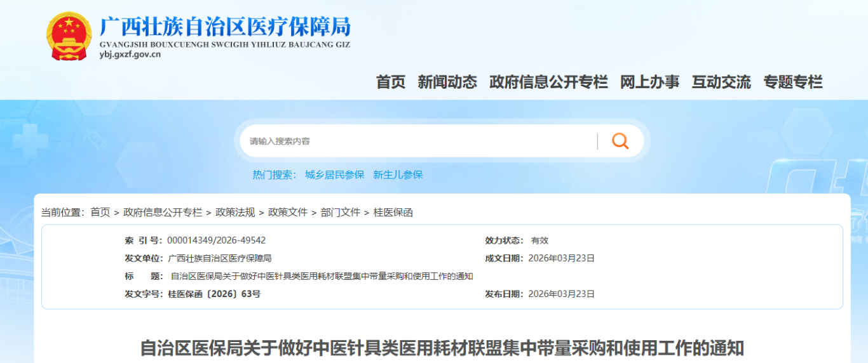Open the 政策文件 breadcrumb link
868x363 pixels.
pyautogui.click(x=288, y=213)
